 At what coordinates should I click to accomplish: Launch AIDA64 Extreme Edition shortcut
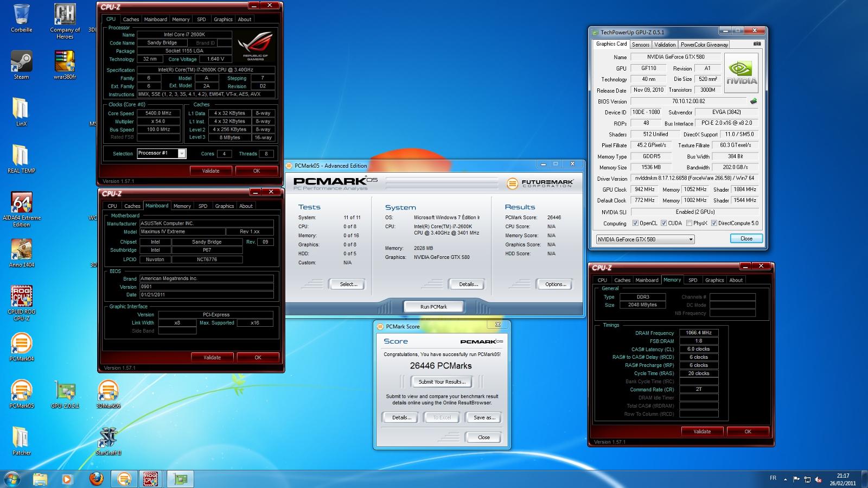click(22, 210)
